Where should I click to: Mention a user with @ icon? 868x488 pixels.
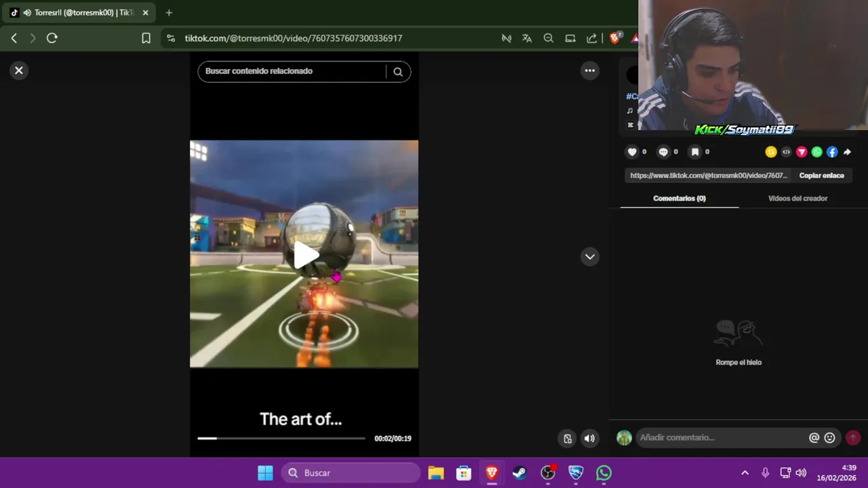point(814,438)
